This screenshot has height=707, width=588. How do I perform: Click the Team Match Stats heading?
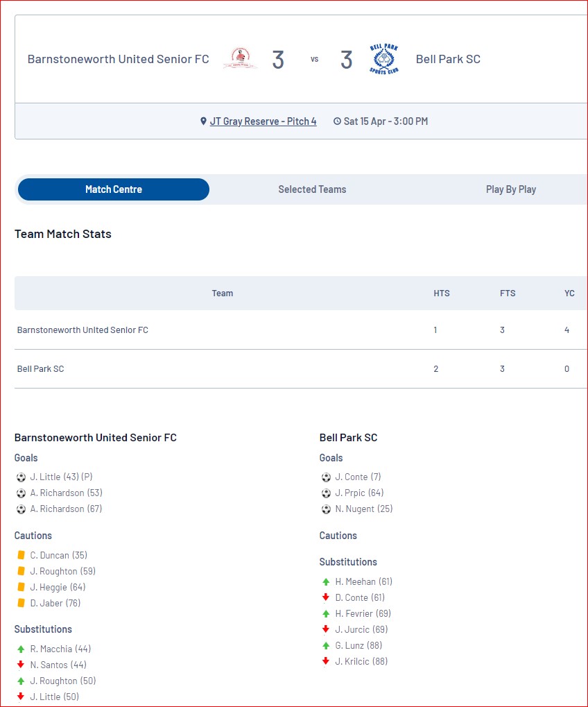(62, 234)
